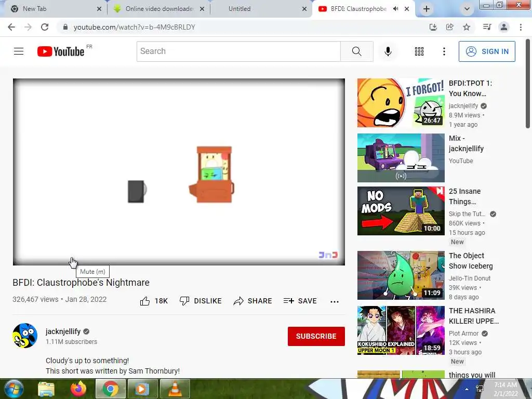Focus the YouTube search field
This screenshot has width=532, height=399.
(x=238, y=51)
